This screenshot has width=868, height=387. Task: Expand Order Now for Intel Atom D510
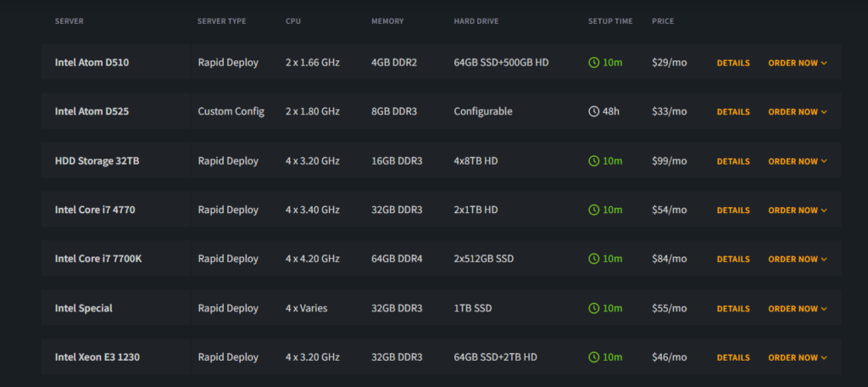tap(798, 63)
